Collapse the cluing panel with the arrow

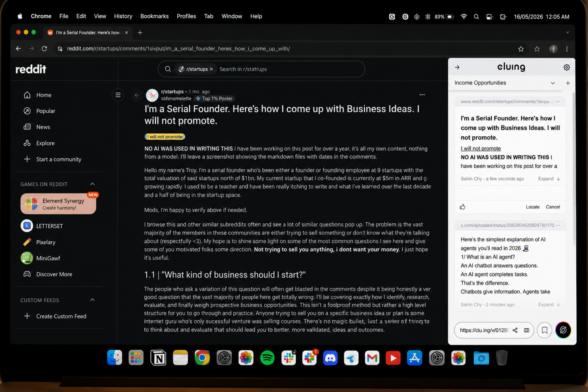pyautogui.click(x=457, y=67)
